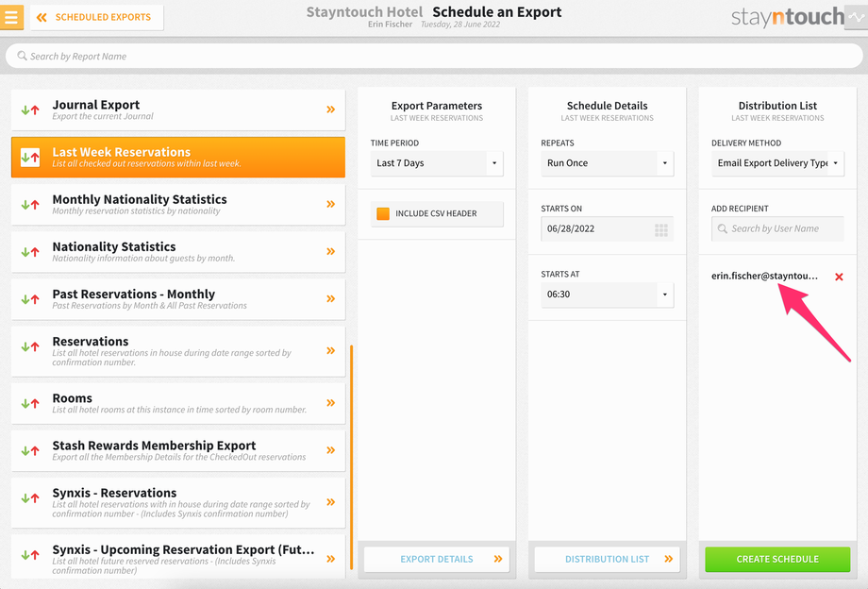Click the chevron on the Stash Rewards Membership Export row
Image resolution: width=868 pixels, height=589 pixels.
point(330,450)
